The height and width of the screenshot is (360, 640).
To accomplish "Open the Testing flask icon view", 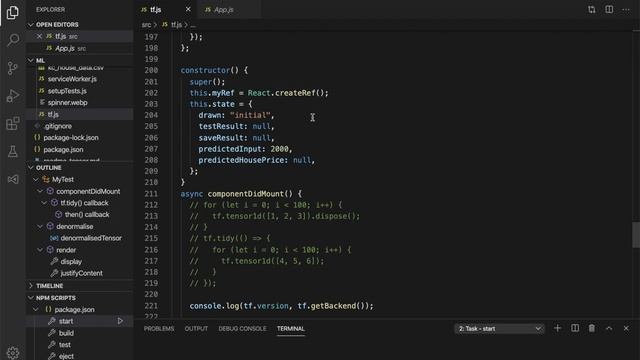I will pos(13,151).
